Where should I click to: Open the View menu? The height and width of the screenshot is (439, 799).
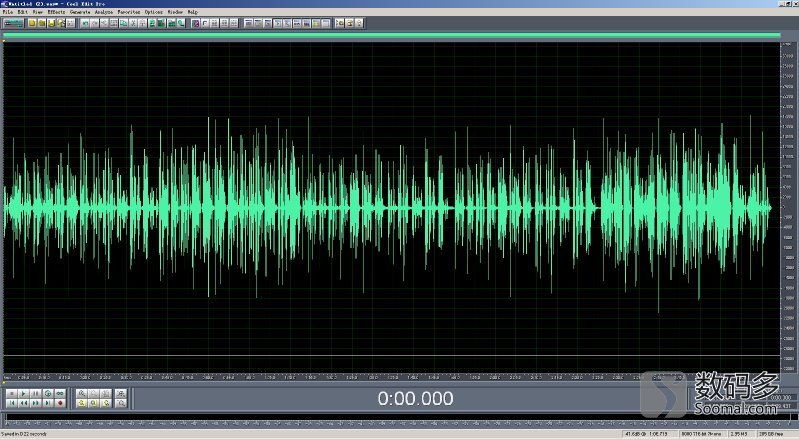coord(38,12)
